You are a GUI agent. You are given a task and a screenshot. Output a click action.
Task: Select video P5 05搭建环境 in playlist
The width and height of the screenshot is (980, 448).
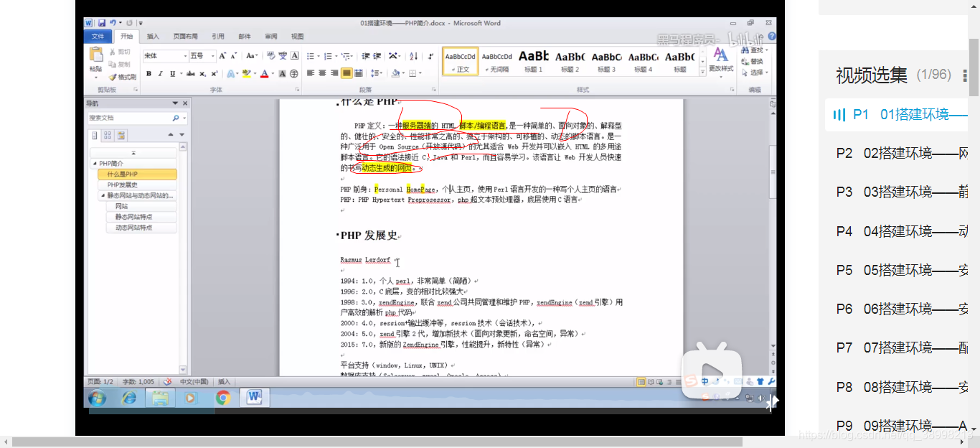pyautogui.click(x=903, y=270)
